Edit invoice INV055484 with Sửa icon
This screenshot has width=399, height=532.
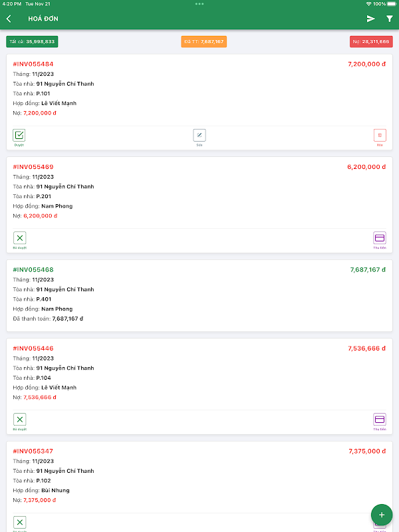pyautogui.click(x=199, y=135)
